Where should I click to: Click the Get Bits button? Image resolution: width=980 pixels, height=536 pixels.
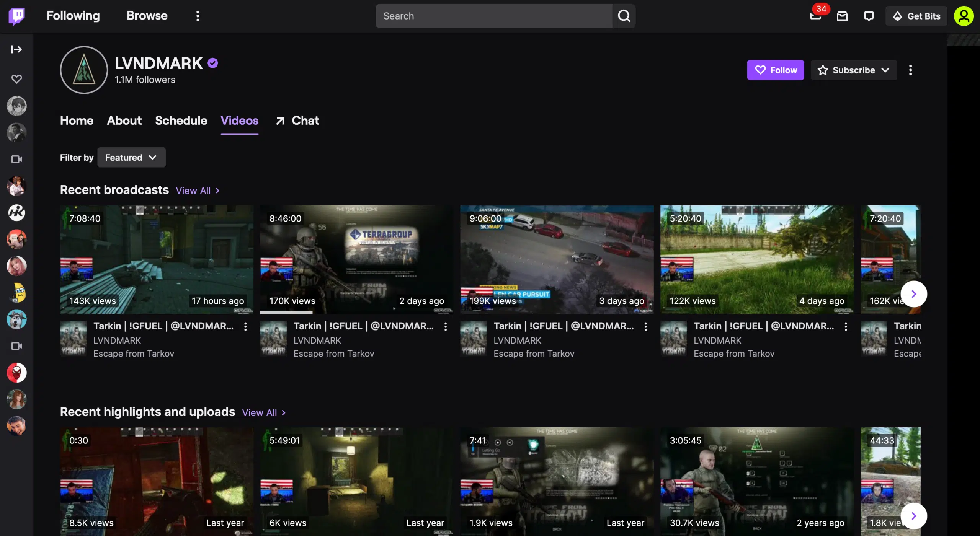916,16
